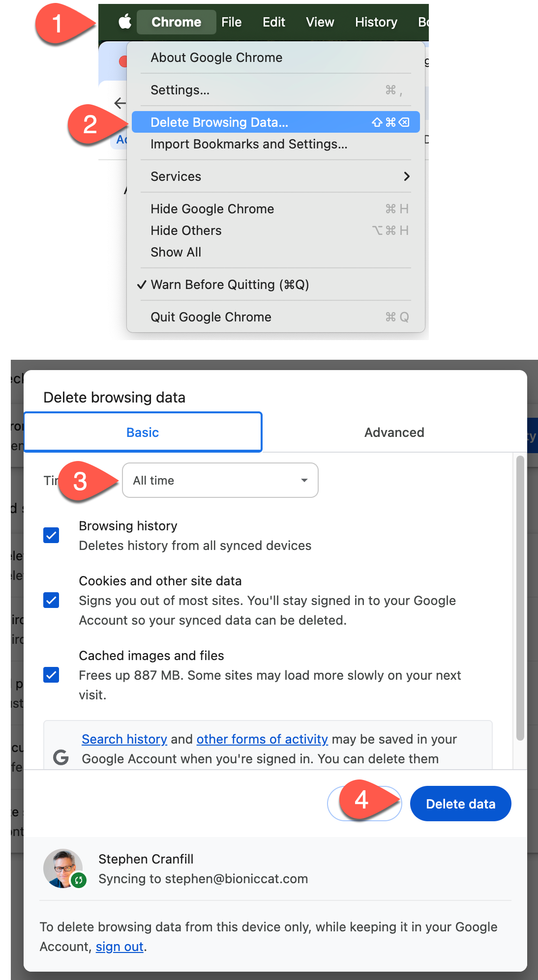Click the sign out link

pyautogui.click(x=120, y=947)
